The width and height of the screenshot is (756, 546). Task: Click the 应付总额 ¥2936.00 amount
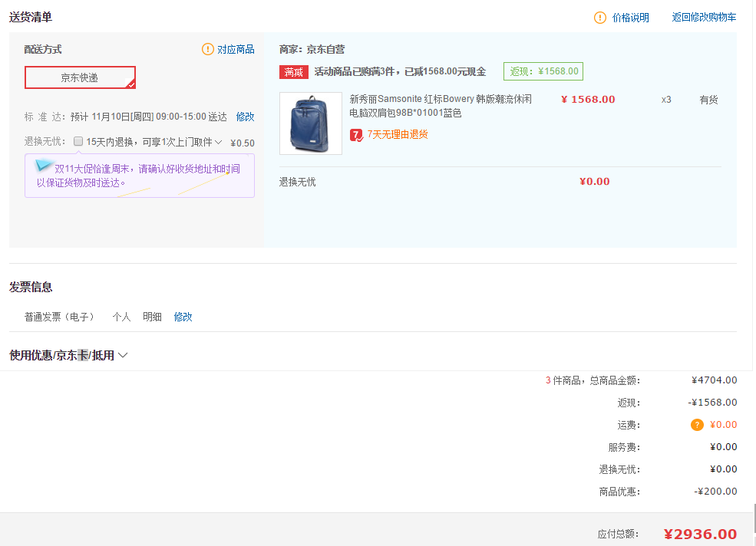coord(700,534)
